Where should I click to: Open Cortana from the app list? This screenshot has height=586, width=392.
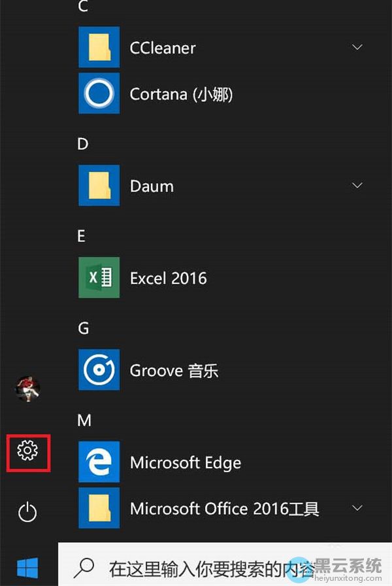coord(99,94)
